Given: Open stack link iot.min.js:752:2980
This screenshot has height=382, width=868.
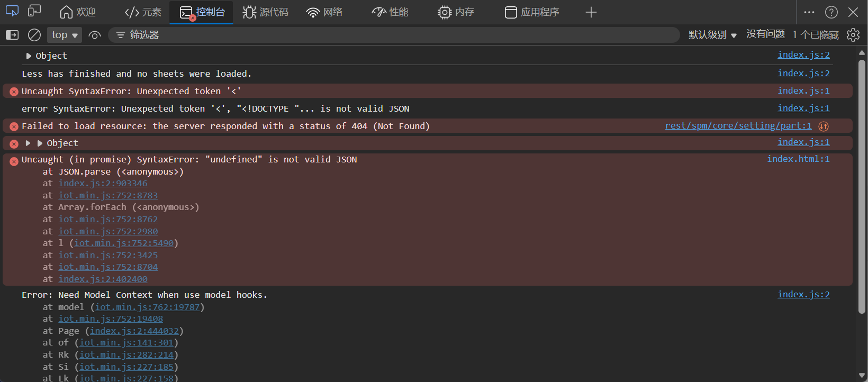Looking at the screenshot, I should pyautogui.click(x=108, y=232).
